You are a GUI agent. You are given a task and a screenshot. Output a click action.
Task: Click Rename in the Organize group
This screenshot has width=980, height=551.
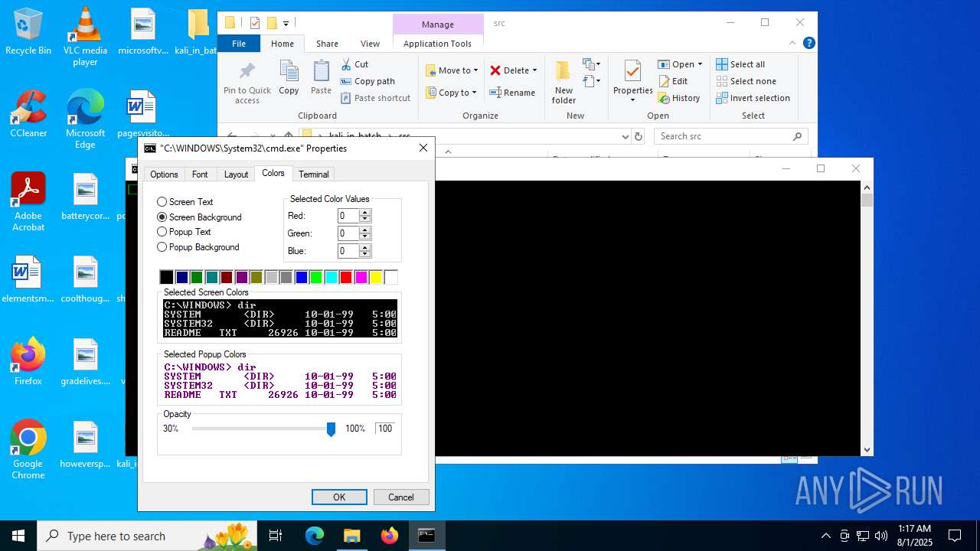click(512, 93)
